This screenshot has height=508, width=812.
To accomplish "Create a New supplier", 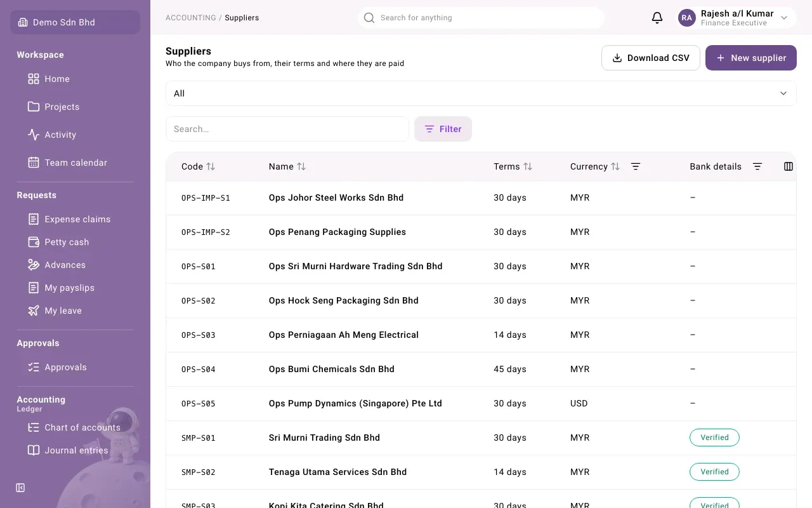I will point(751,58).
